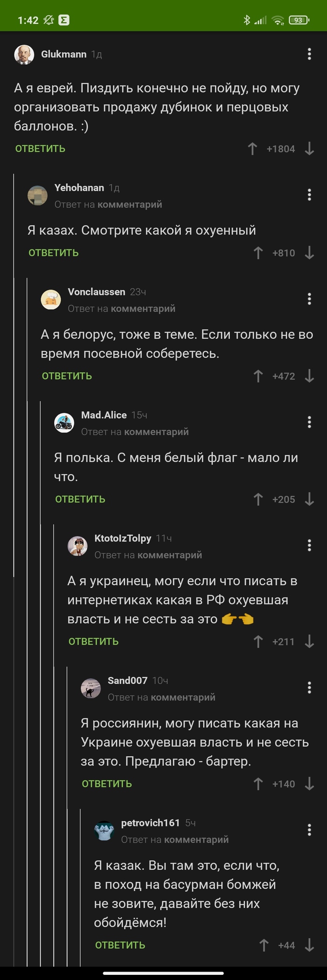Downvote the Vonclaussen comment
The image size is (327, 980).
click(x=309, y=376)
